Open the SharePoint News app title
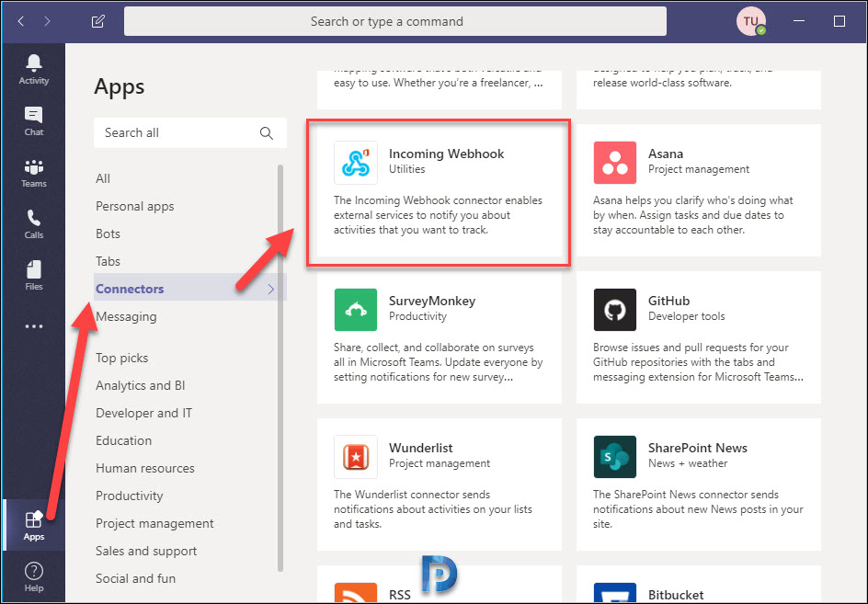Image resolution: width=868 pixels, height=604 pixels. [x=698, y=448]
